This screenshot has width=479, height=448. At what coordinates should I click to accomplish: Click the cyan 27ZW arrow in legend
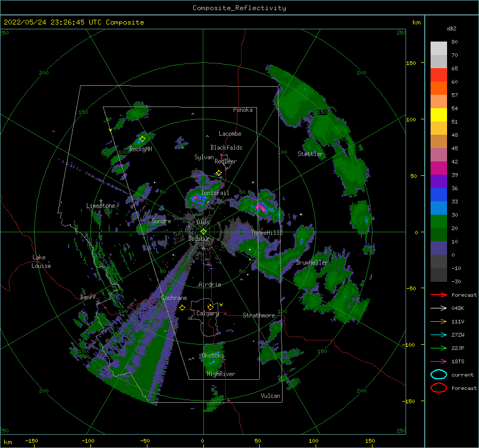point(439,335)
